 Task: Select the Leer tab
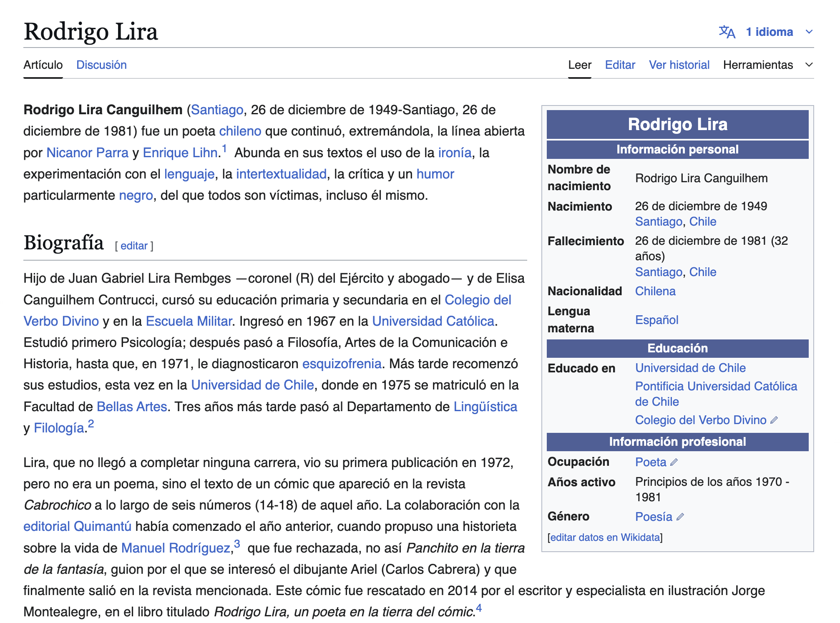coord(580,65)
